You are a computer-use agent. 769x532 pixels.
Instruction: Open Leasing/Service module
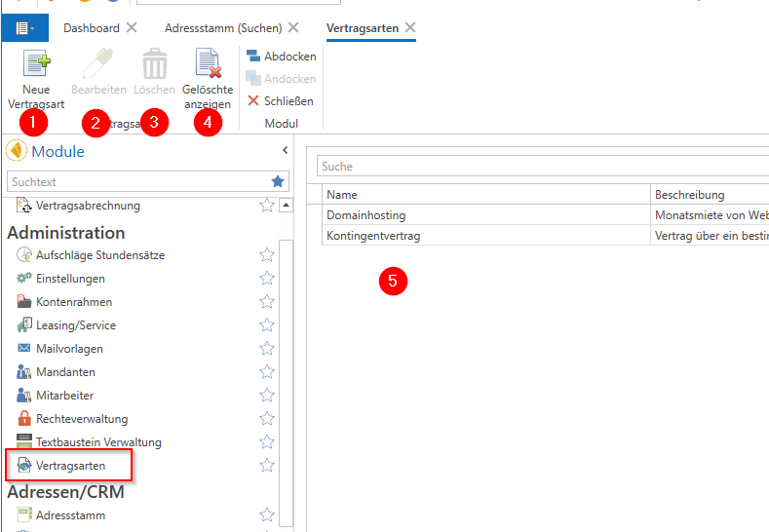click(75, 325)
